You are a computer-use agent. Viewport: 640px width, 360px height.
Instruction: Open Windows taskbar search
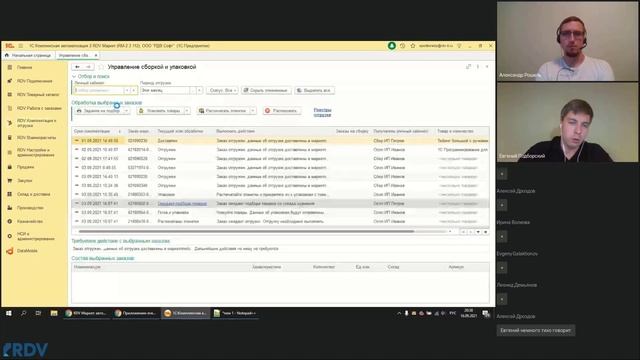(x=23, y=313)
